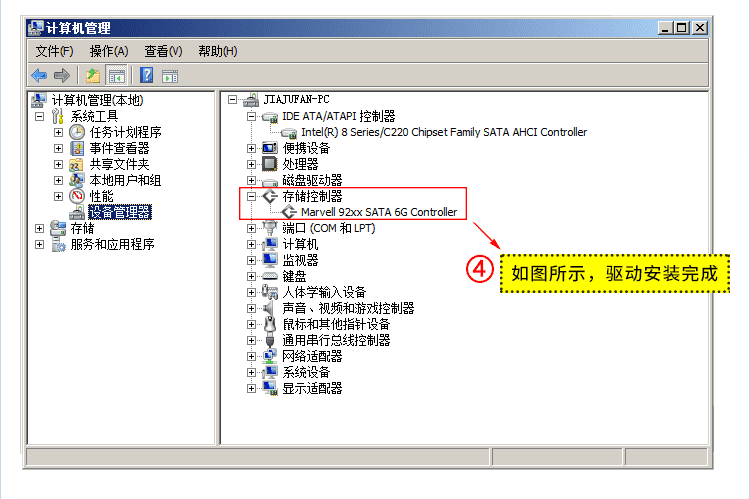Viewport: 750px width, 499px height.
Task: Click the show/hide action pane icon
Action: [170, 76]
